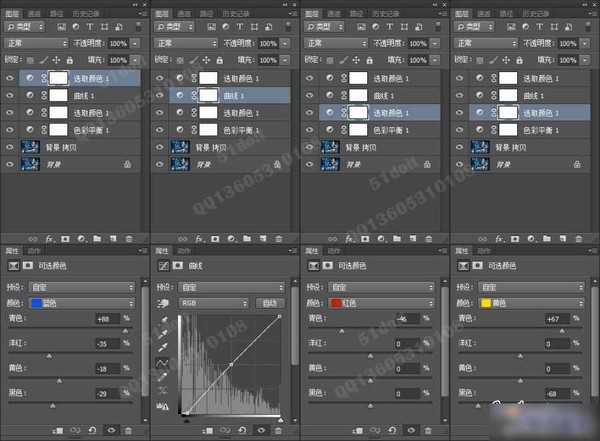Screen dimensions: 600x441
Task: Open the color dropdown showing 黄色 (Yellow)
Action: pyautogui.click(x=531, y=301)
